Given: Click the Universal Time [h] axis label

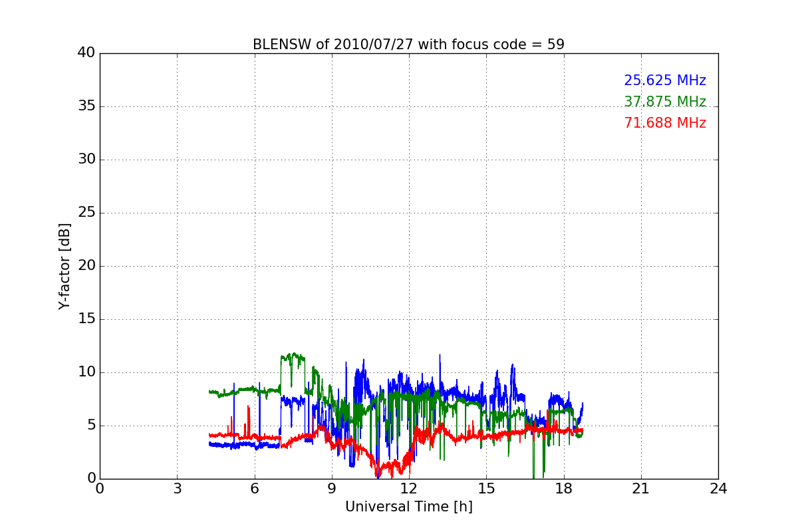Looking at the screenshot, I should coord(408,507).
